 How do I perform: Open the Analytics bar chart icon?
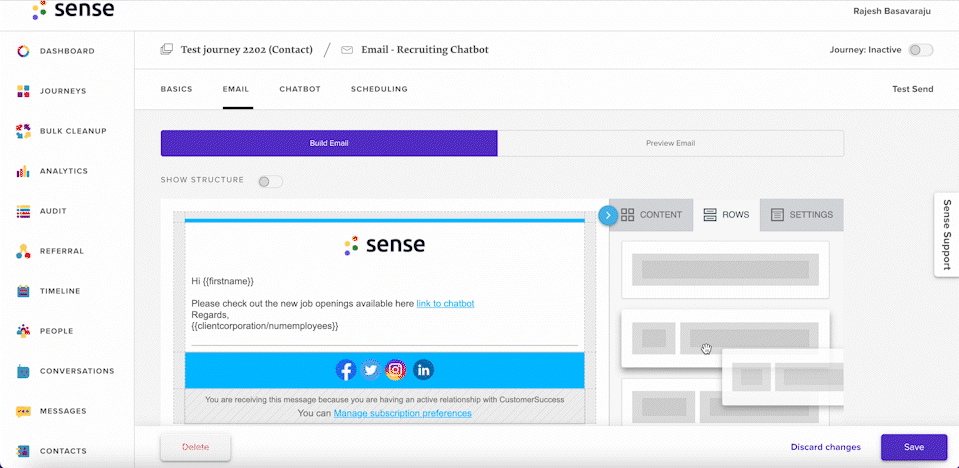[23, 171]
